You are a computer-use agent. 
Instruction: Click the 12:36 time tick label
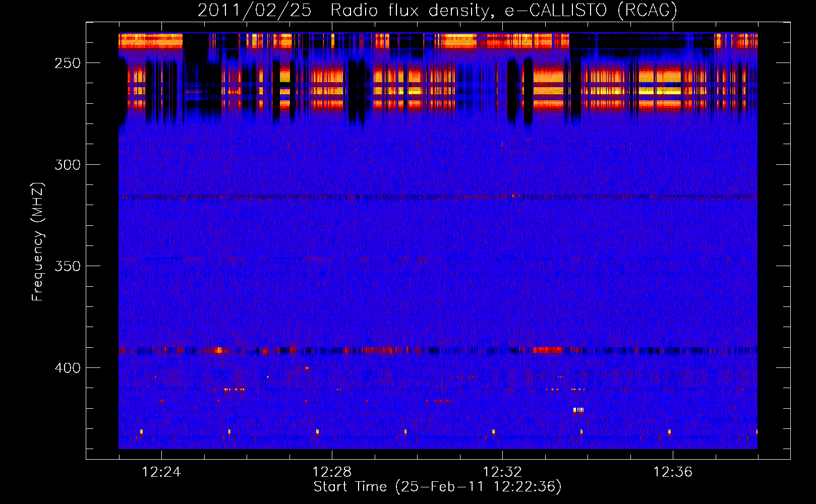pyautogui.click(x=673, y=472)
